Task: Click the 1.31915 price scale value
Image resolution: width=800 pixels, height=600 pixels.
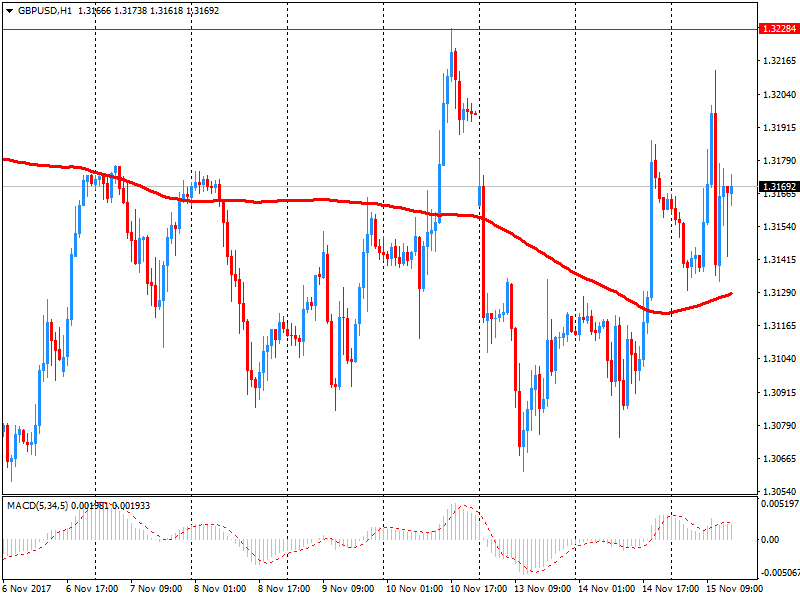Action: point(779,128)
